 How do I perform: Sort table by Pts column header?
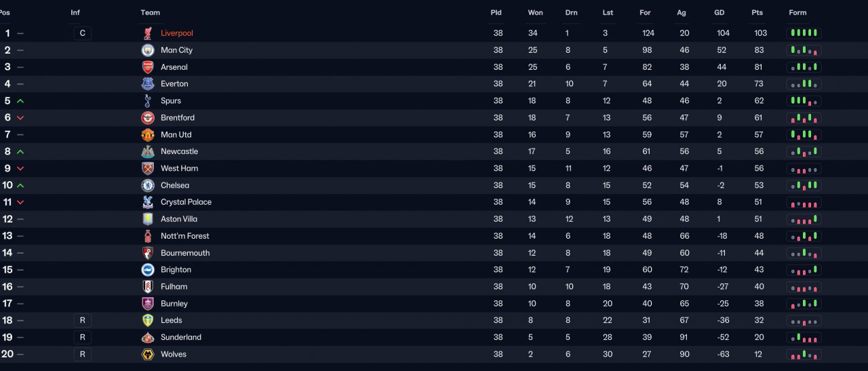click(757, 13)
